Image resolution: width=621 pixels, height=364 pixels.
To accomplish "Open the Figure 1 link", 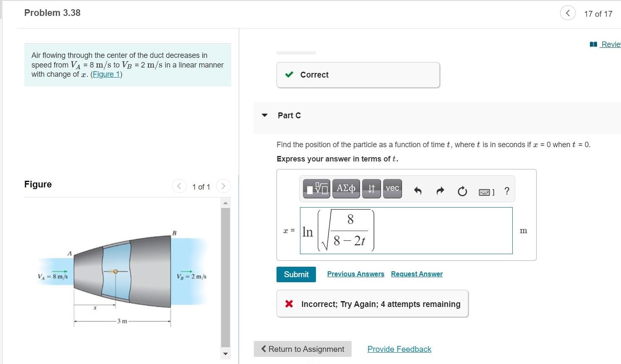I will (107, 74).
